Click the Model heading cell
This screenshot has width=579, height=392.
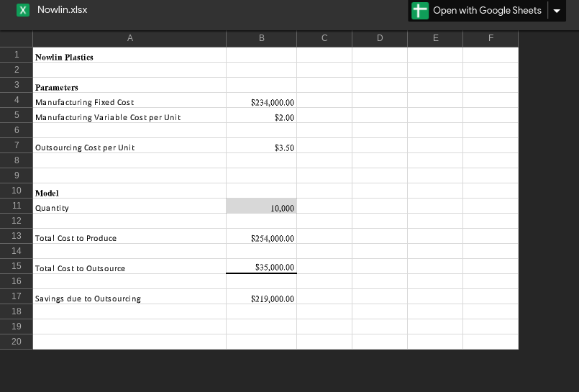[129, 191]
